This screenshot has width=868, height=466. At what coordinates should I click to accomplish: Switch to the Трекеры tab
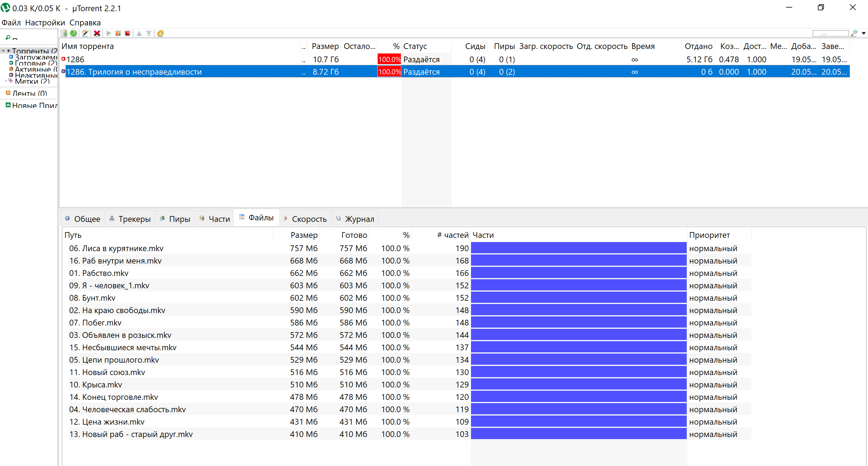[x=130, y=219]
